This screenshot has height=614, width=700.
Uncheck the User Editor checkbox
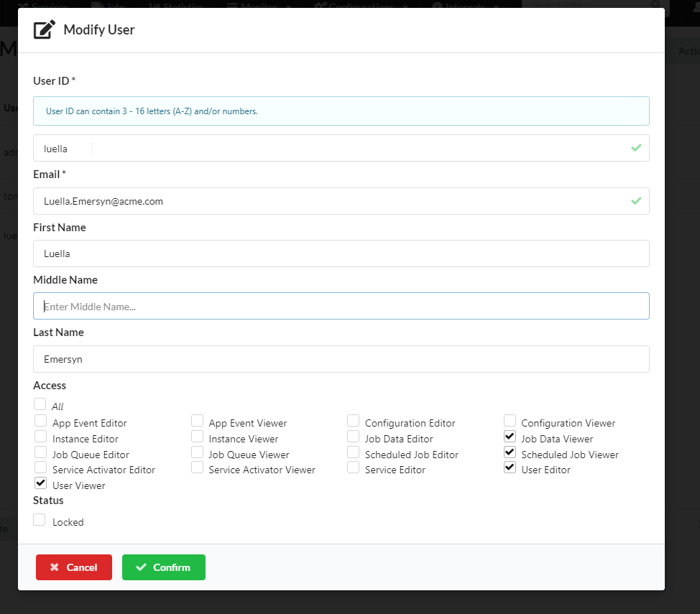pos(510,468)
